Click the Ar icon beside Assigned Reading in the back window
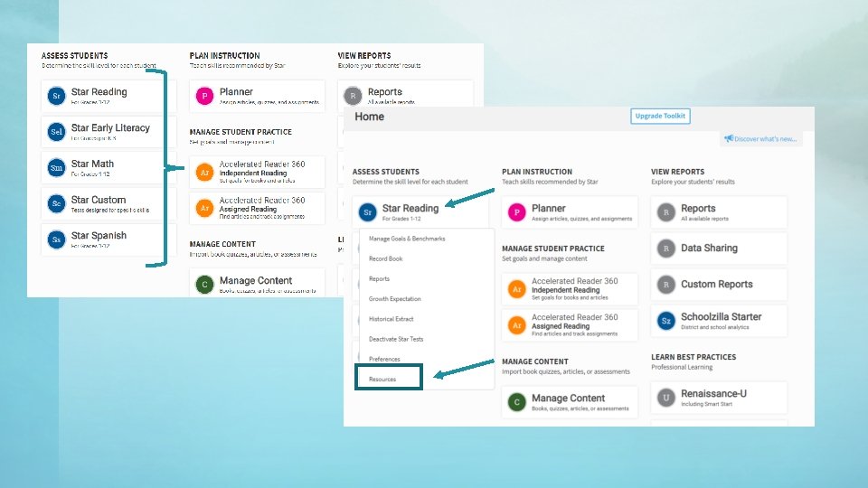The height and width of the screenshot is (488, 868). [x=205, y=208]
